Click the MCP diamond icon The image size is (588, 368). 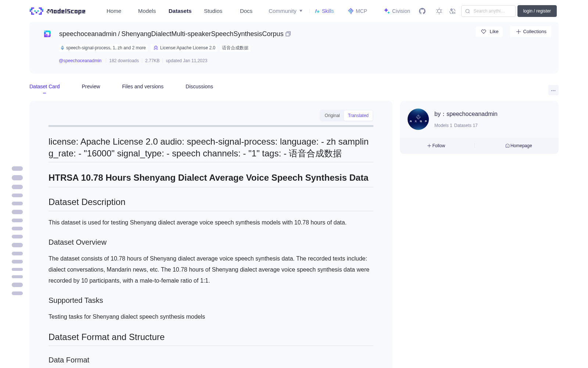point(351,11)
